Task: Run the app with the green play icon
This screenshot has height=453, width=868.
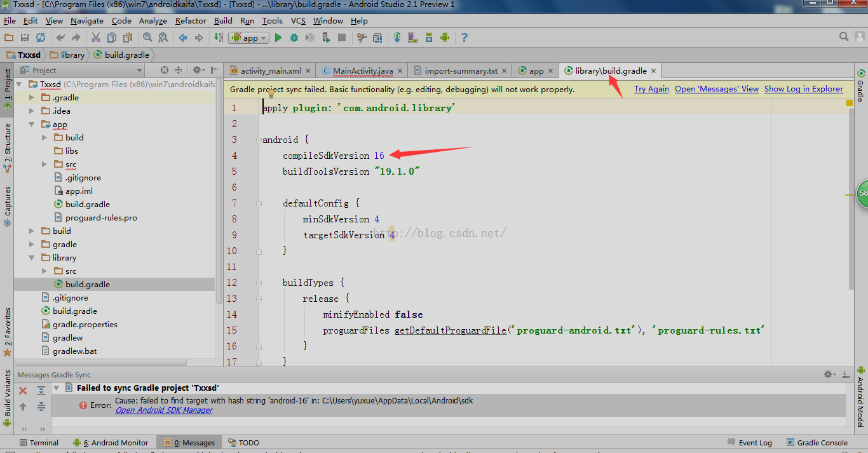Action: tap(278, 38)
